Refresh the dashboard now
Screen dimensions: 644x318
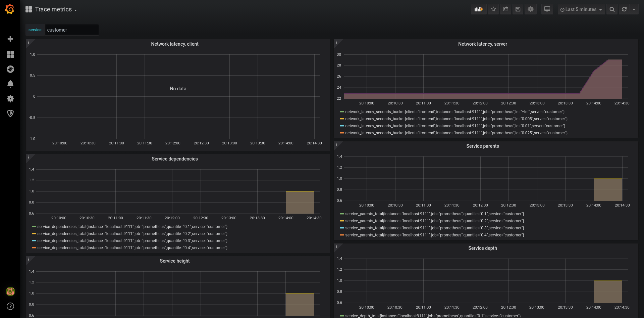[x=624, y=9]
